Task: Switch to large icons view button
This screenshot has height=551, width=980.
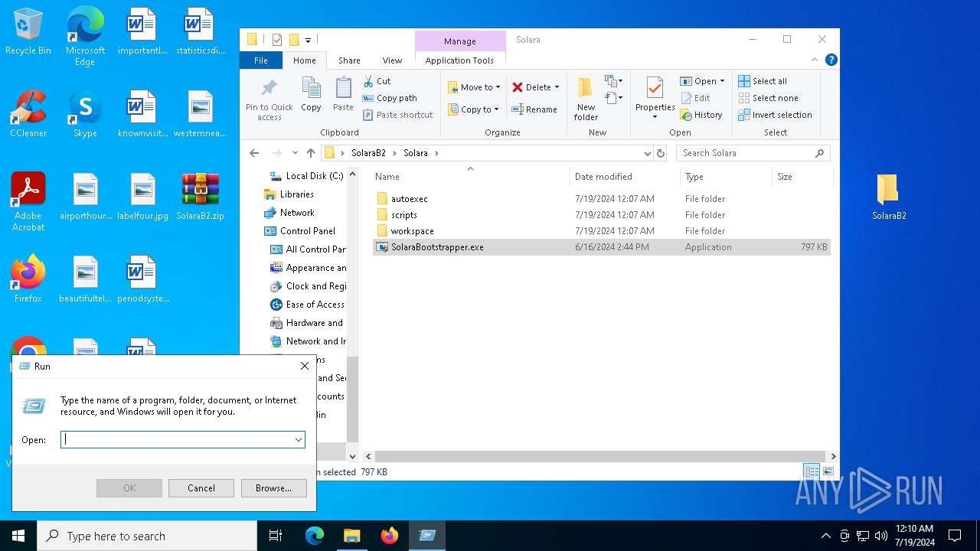Action: (x=828, y=471)
